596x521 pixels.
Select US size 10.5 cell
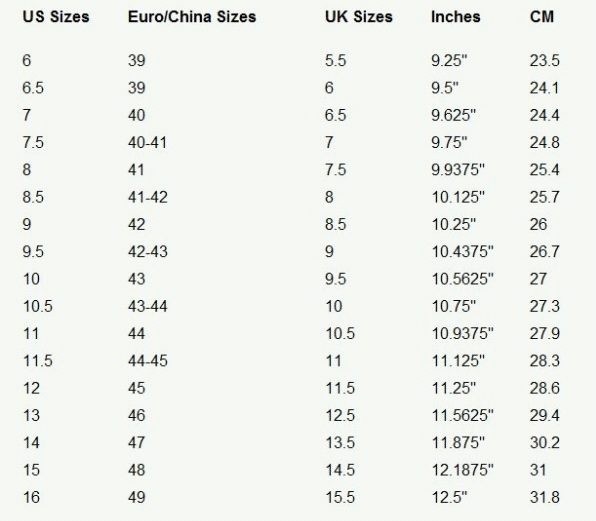[x=38, y=306]
